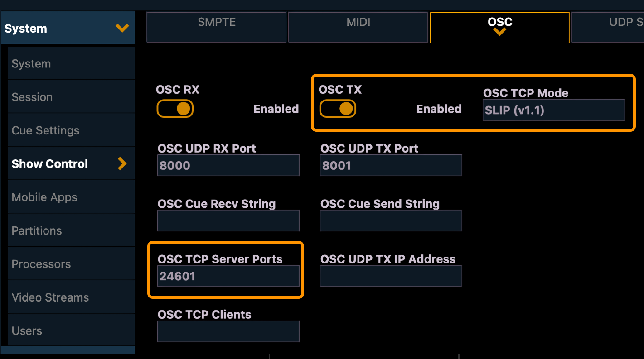Click the chevron under OSC tab
Screen dimensions: 644x359
(x=499, y=32)
